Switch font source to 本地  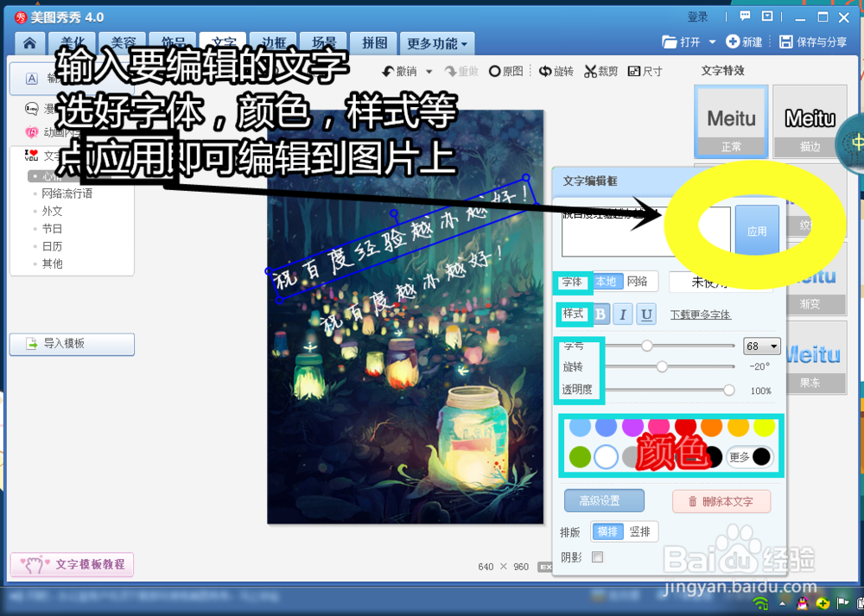coord(607,282)
